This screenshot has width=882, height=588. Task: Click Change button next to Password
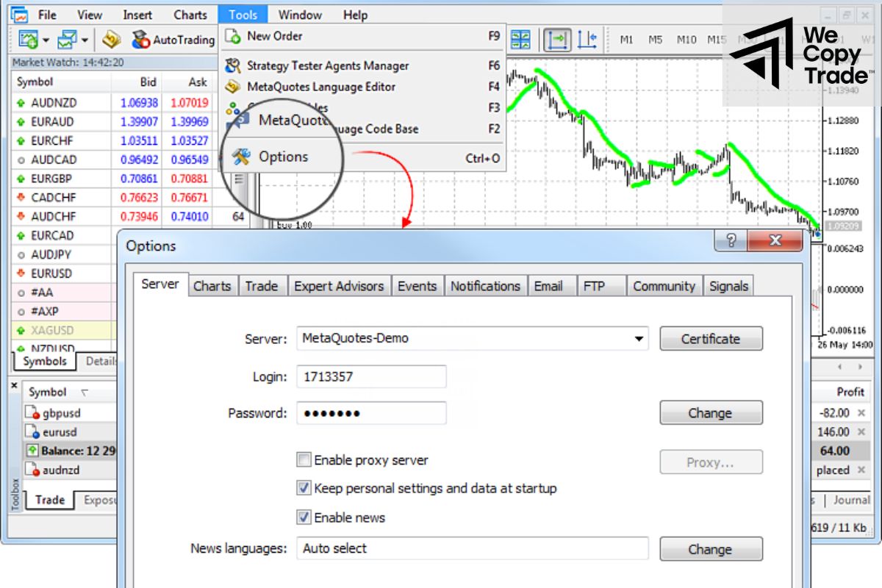coord(710,413)
